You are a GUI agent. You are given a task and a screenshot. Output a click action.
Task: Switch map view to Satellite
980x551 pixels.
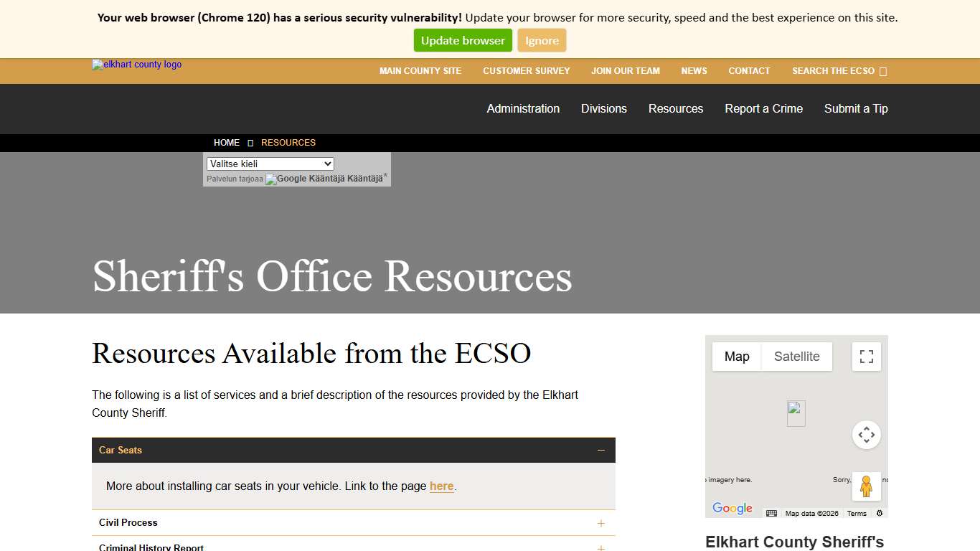point(796,356)
